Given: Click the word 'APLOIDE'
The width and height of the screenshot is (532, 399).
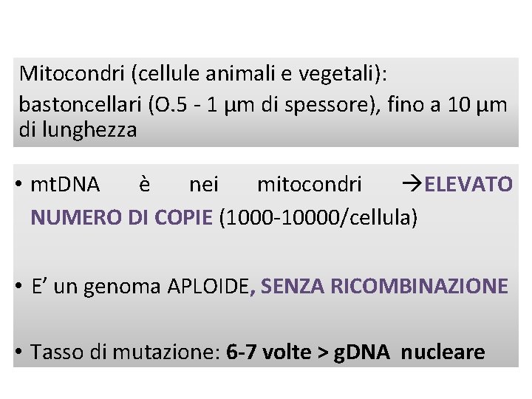Looking at the screenshot, I should (208, 286).
